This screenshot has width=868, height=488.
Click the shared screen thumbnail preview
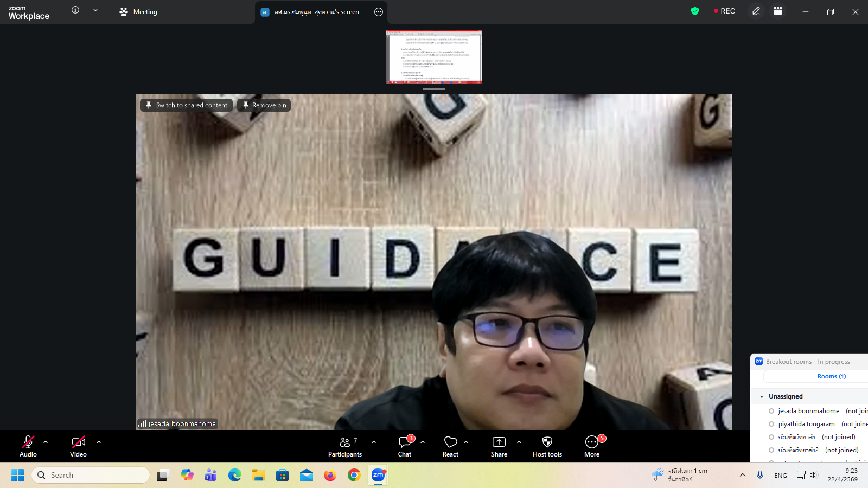(433, 56)
